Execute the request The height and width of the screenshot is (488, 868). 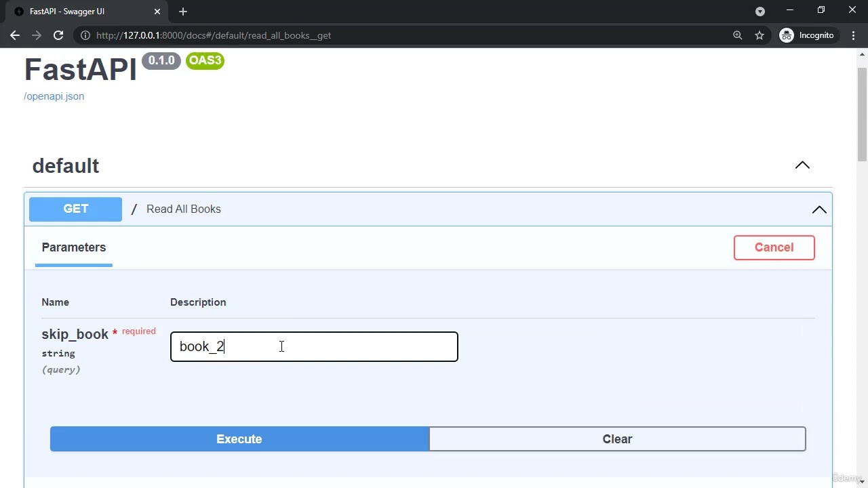tap(239, 439)
